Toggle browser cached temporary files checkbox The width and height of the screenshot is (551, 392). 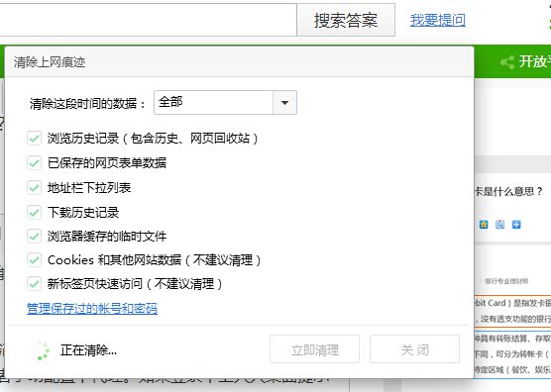pyautogui.click(x=34, y=237)
